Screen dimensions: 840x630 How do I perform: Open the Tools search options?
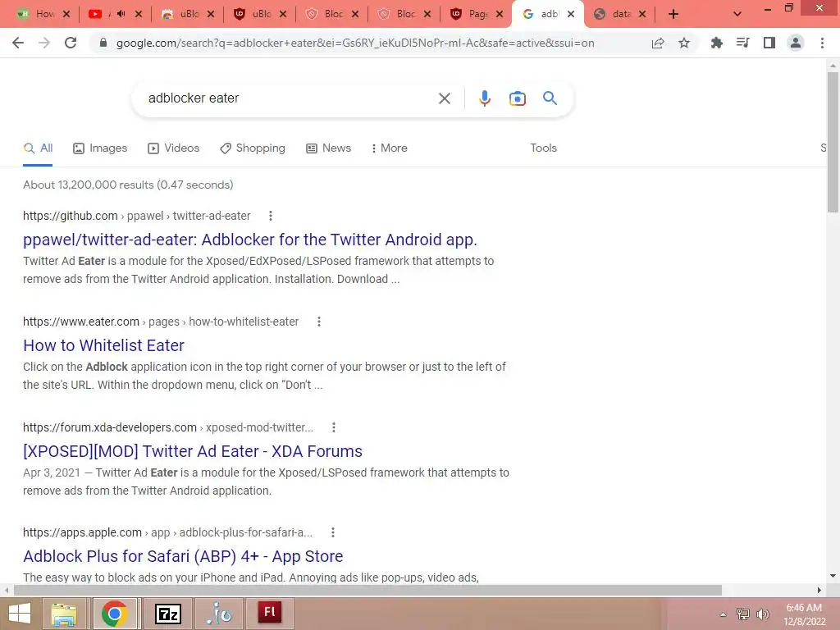click(x=543, y=148)
